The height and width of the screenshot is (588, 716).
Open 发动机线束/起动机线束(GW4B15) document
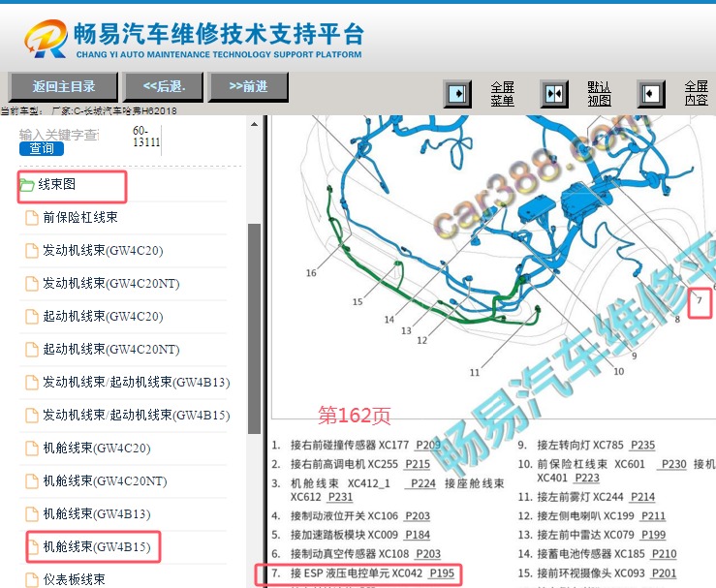[137, 415]
